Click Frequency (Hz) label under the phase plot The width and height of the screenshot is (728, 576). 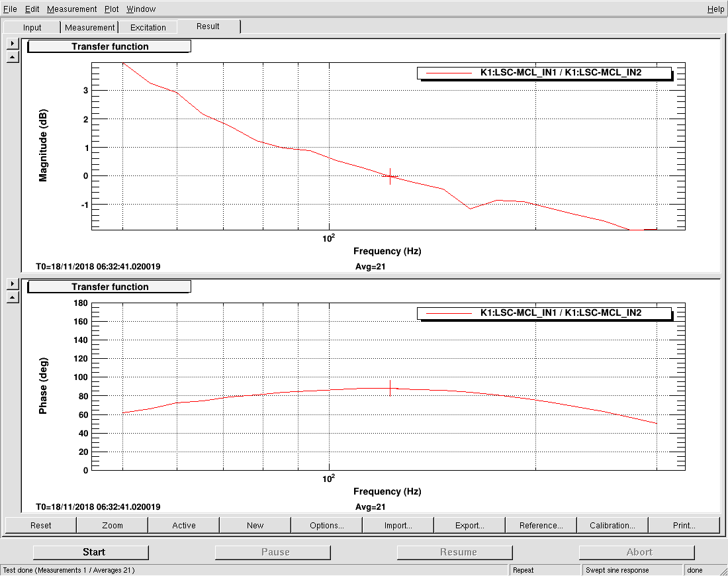click(387, 491)
